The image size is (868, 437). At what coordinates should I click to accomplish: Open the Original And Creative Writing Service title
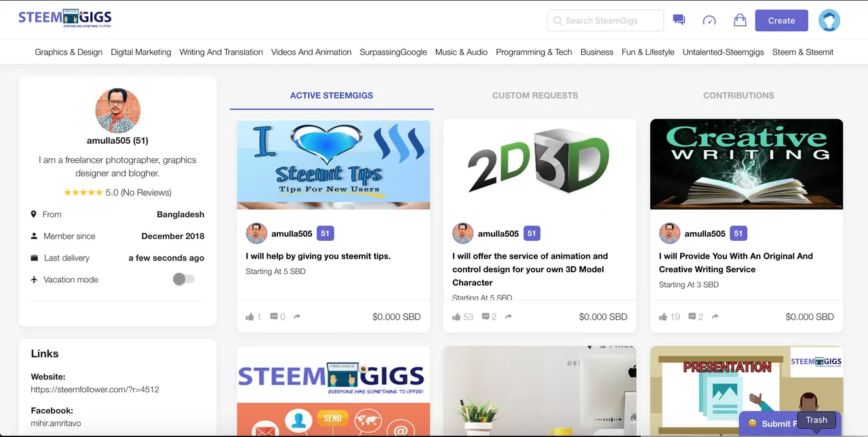click(x=736, y=263)
